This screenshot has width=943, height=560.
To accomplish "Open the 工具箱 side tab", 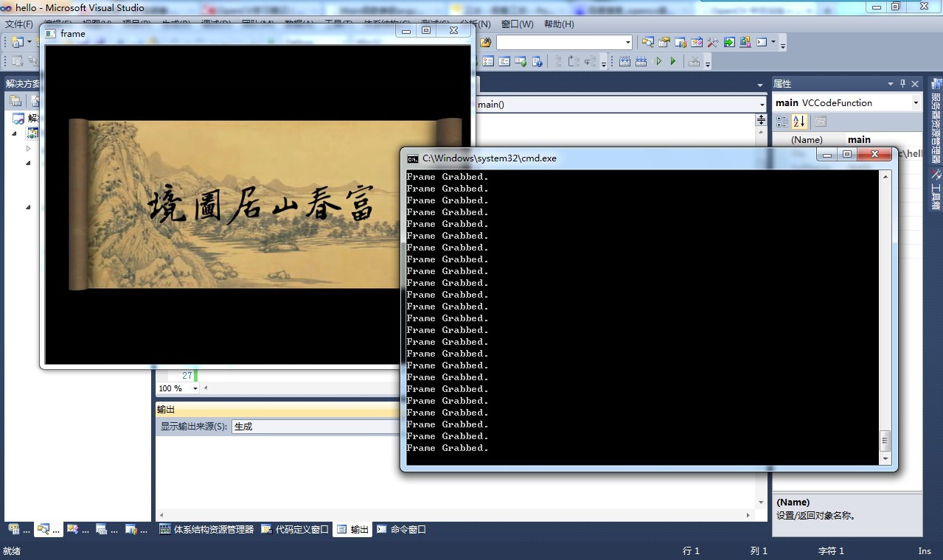I will coord(936,189).
